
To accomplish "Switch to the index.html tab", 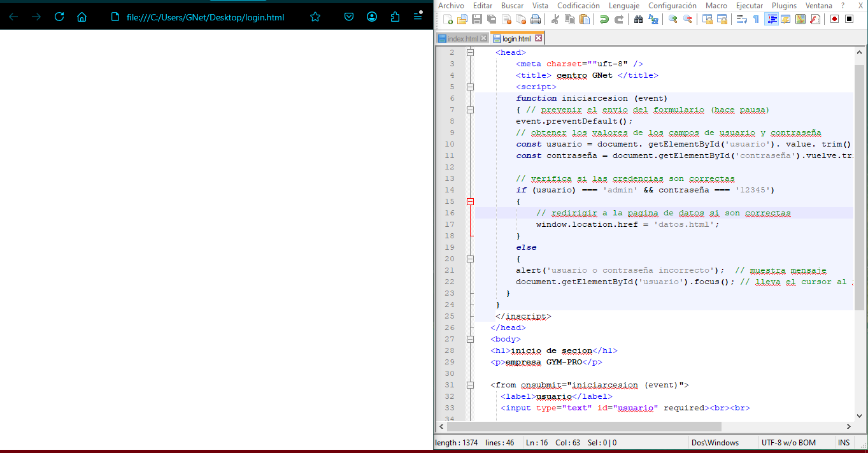I will pos(462,39).
